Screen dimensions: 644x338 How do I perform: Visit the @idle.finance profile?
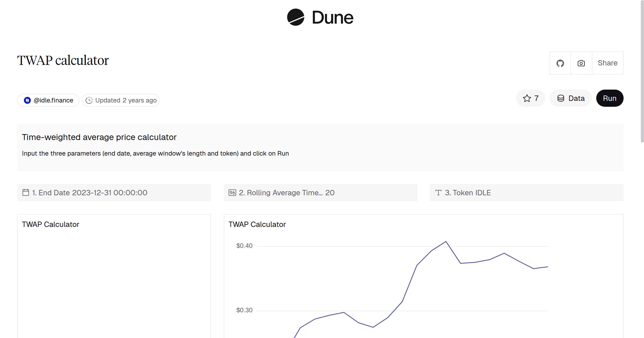point(53,100)
